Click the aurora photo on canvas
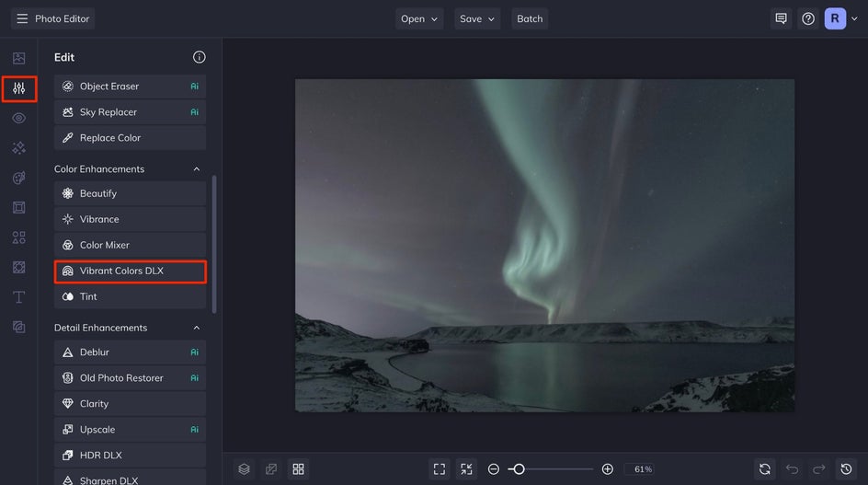The height and width of the screenshot is (485, 868). [x=544, y=246]
